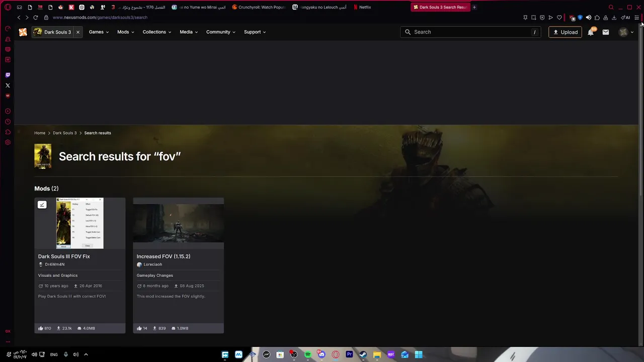Open Gameplay Changes category
The height and width of the screenshot is (362, 644).
coord(154,276)
